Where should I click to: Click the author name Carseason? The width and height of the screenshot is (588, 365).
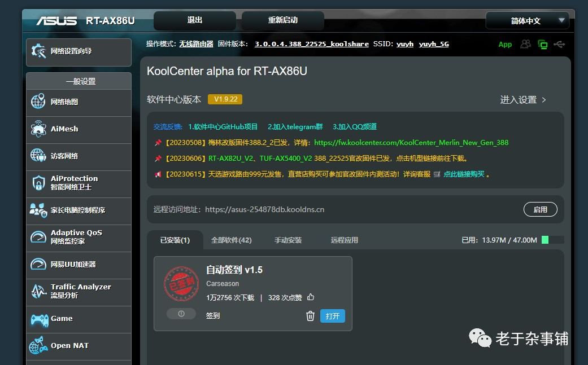pyautogui.click(x=223, y=283)
